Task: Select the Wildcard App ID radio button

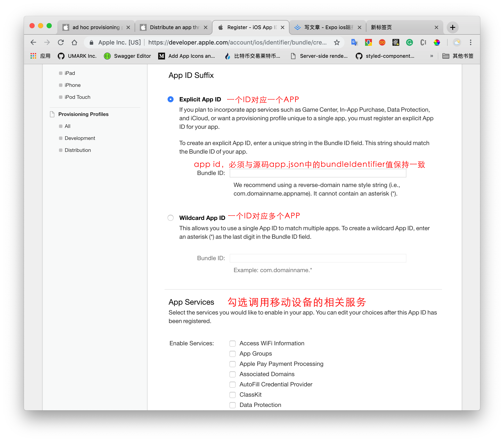Action: (171, 218)
